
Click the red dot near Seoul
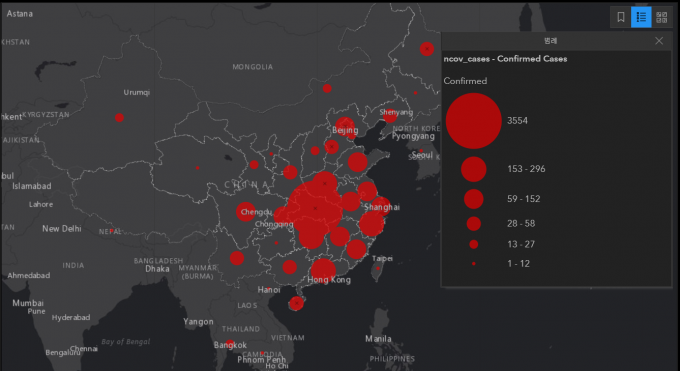(x=421, y=151)
